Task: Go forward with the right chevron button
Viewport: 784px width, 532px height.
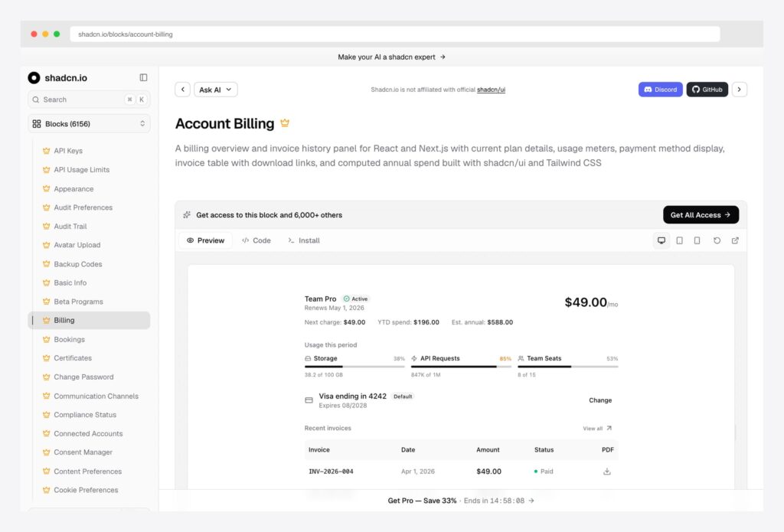Action: coord(739,90)
